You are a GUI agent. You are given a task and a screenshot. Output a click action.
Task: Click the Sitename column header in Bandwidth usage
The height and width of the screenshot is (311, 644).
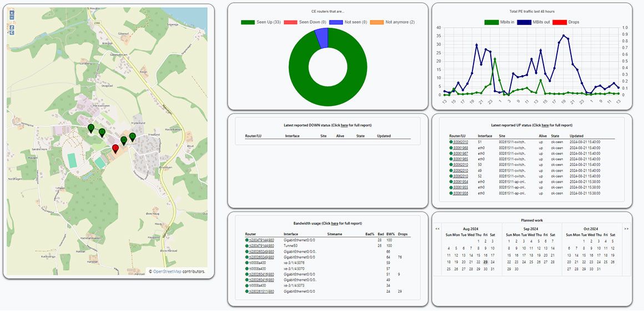335,234
